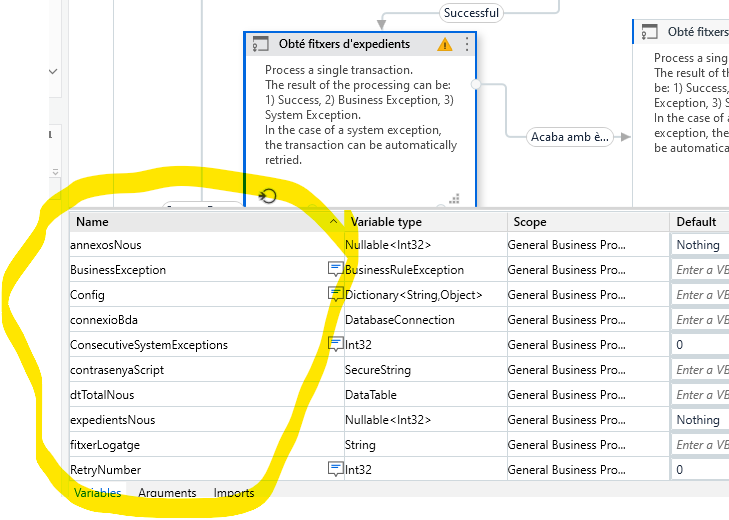Edit default value of expedientsNous
Viewport: 729px width, 520px height.
(700, 420)
